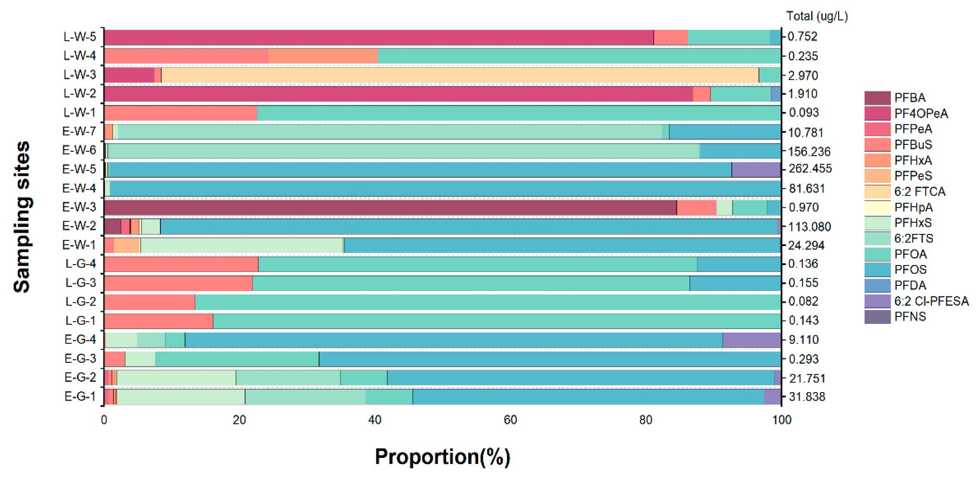Screen dimensions: 980x478
Task: Click the large PFBA segment in E-W-3 bar
Action: (x=390, y=207)
